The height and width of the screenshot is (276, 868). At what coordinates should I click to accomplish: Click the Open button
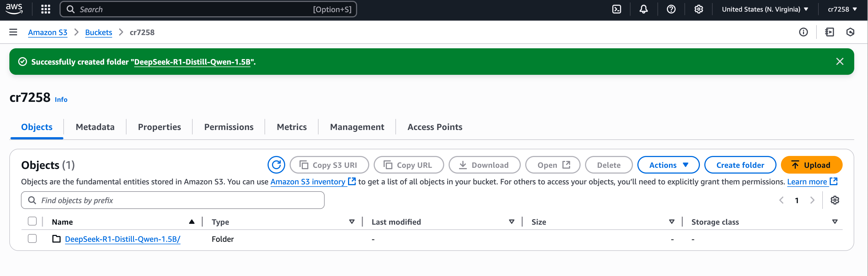[x=552, y=165]
